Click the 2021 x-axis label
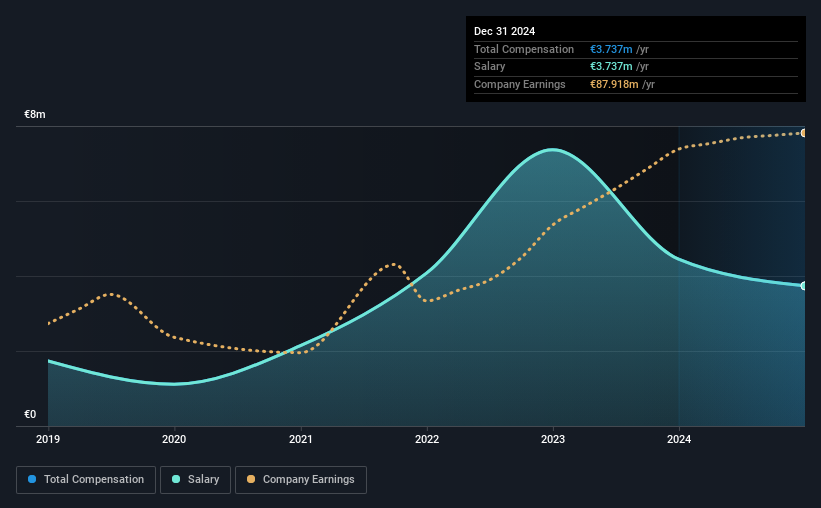821x508 pixels. coord(301,439)
